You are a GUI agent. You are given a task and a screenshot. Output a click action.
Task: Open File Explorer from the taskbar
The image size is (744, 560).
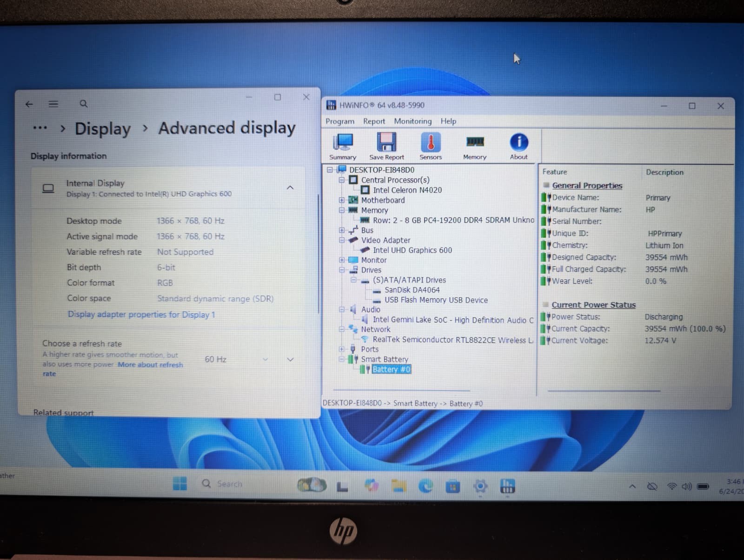[x=398, y=486]
